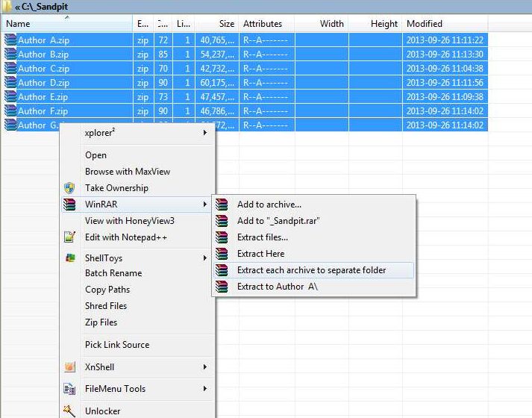532x418 pixels.
Task: Choose Extract Here option
Action: tap(261, 254)
